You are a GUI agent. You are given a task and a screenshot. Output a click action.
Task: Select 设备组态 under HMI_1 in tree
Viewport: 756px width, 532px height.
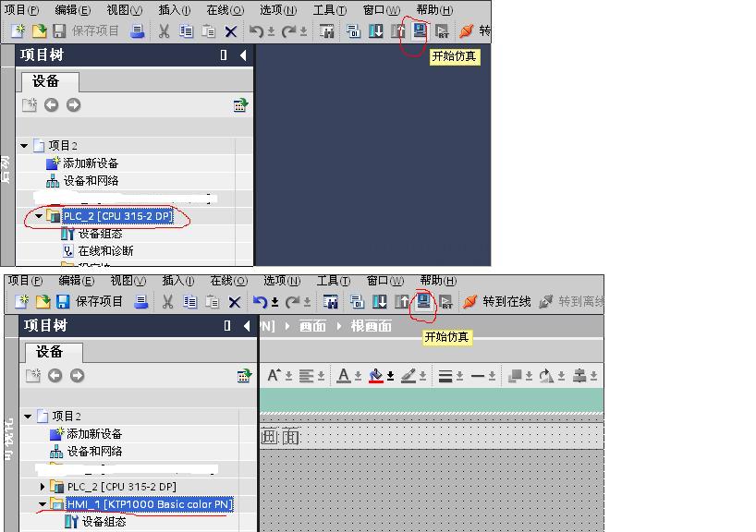pyautogui.click(x=104, y=522)
